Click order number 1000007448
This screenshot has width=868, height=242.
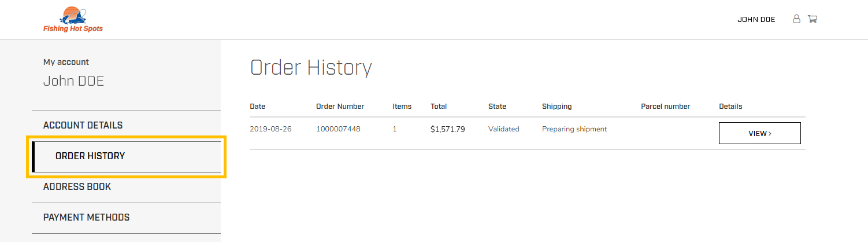click(338, 129)
